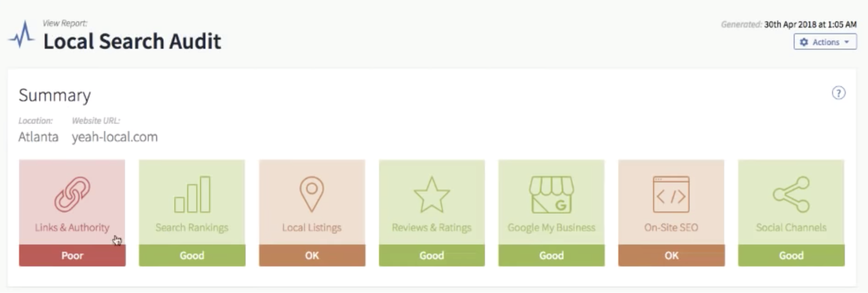
Task: Click the Good status under Social Channels
Action: (791, 255)
